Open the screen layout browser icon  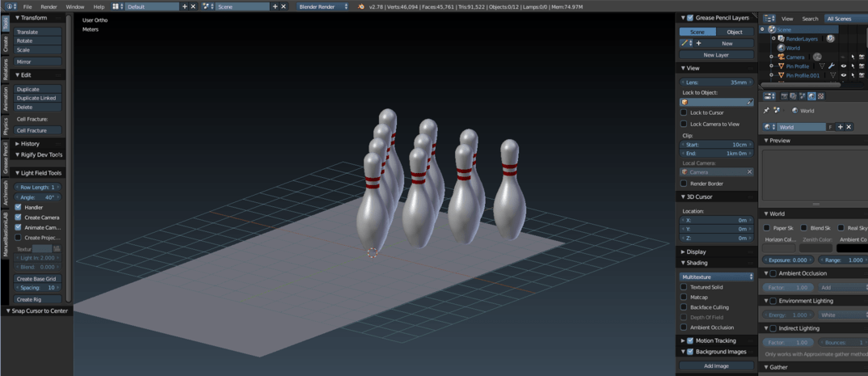(x=117, y=6)
